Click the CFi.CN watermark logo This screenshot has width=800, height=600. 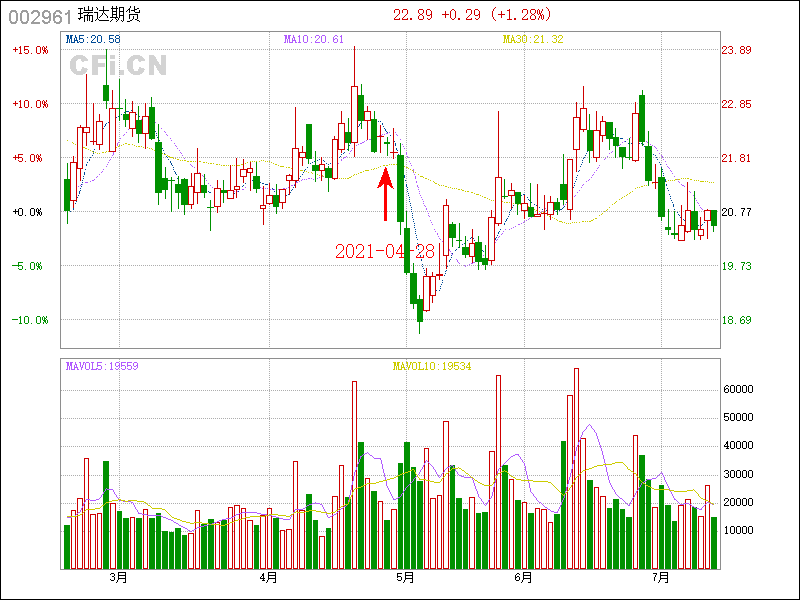coord(118,65)
